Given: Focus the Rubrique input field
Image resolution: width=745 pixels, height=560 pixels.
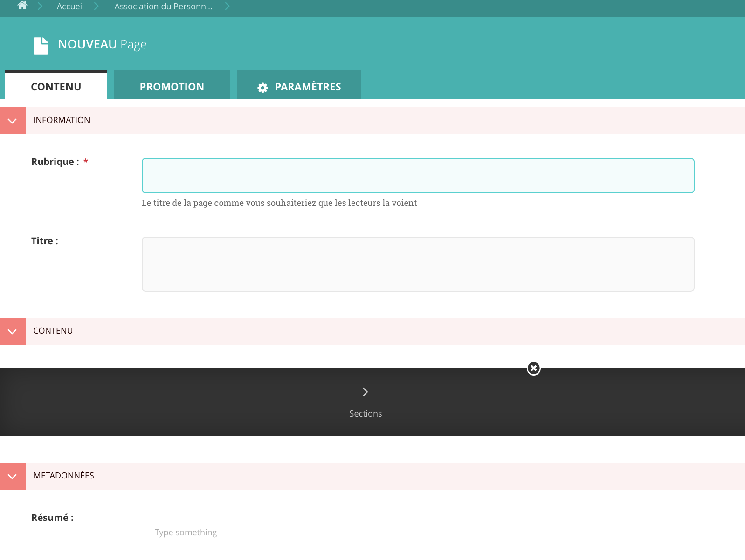Looking at the screenshot, I should (418, 176).
